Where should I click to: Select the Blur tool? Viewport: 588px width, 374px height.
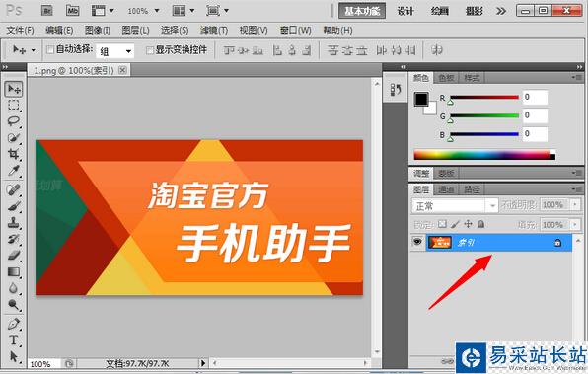(14, 288)
